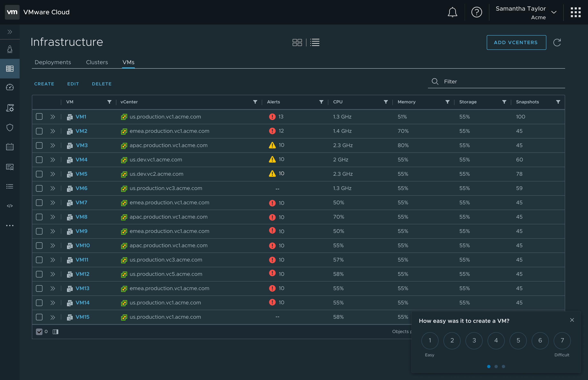Expand the VM1 row details

(52, 117)
